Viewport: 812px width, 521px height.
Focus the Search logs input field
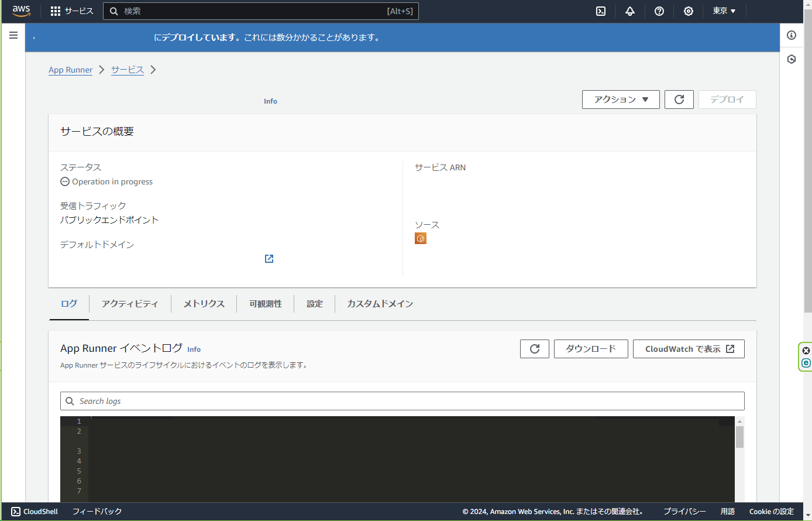click(x=402, y=401)
